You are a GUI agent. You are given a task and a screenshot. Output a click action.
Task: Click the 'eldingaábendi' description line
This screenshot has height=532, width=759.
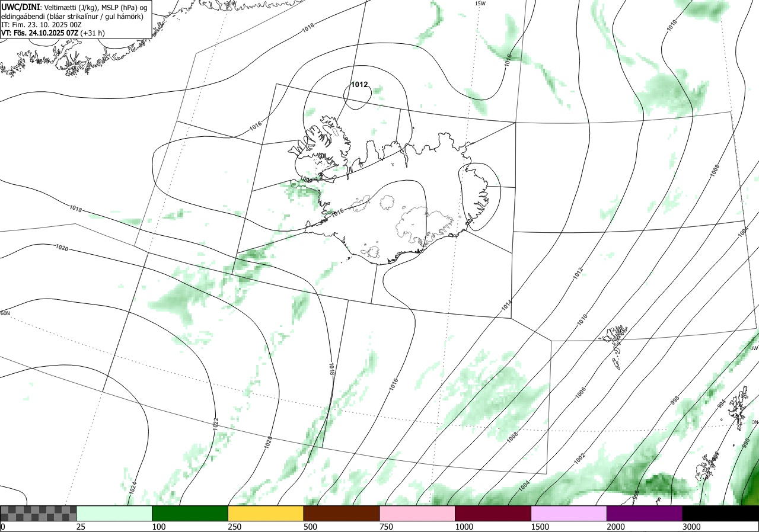point(72,16)
